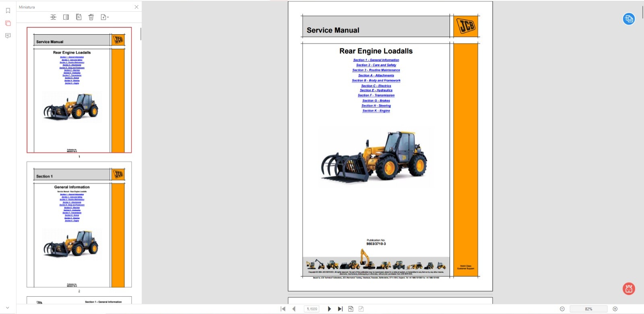The width and height of the screenshot is (644, 314).
Task: Click the page number field showing 1/609
Action: pyautogui.click(x=312, y=309)
